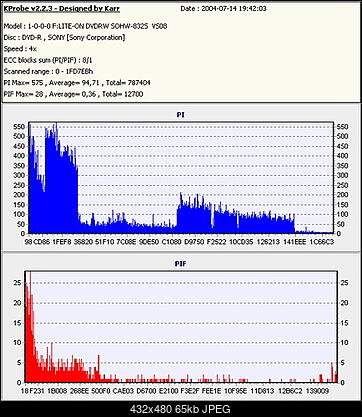Click PI x-axis label "7C08E"

tap(127, 242)
